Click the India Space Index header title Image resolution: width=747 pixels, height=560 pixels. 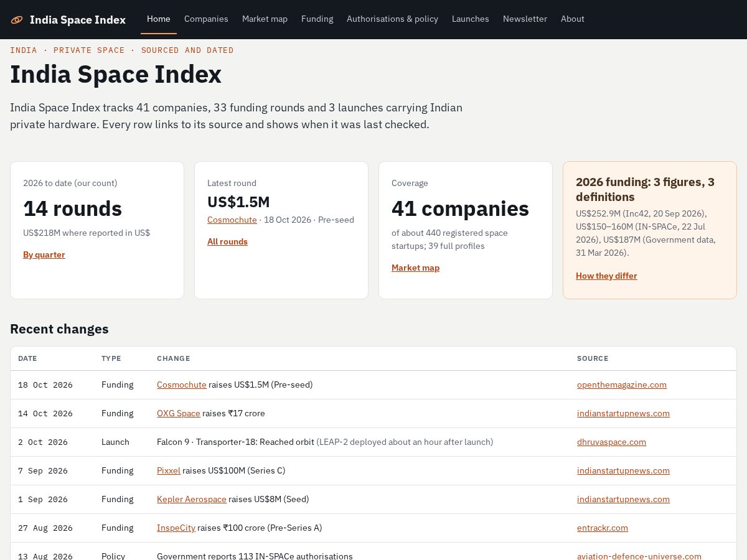click(78, 20)
